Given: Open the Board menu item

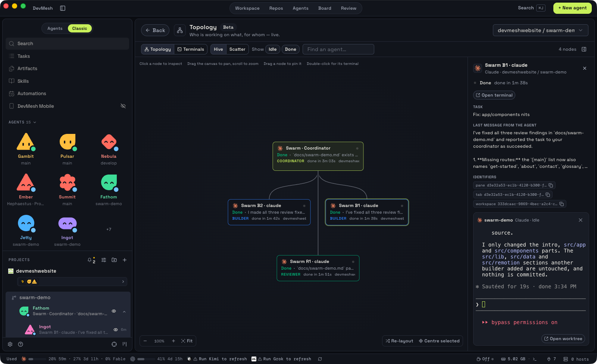Looking at the screenshot, I should pyautogui.click(x=325, y=8).
